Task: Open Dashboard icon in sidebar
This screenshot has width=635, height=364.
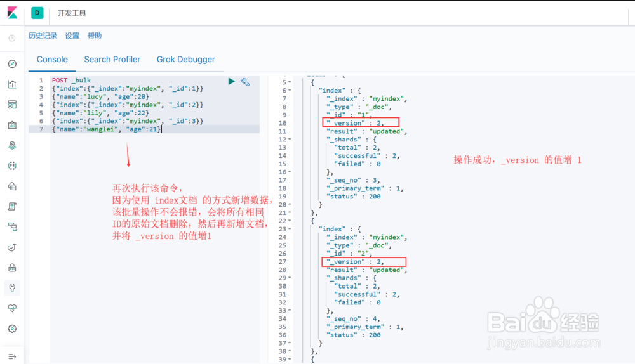Action: click(12, 105)
